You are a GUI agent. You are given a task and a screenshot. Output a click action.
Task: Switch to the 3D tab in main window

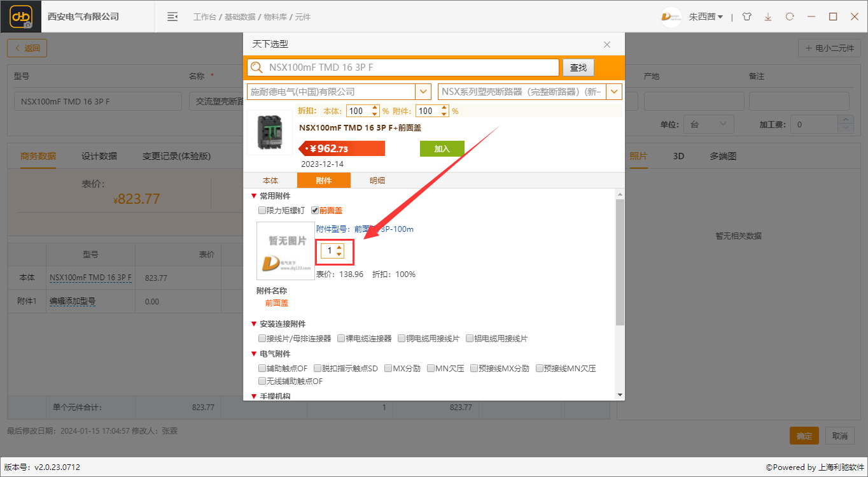click(679, 156)
